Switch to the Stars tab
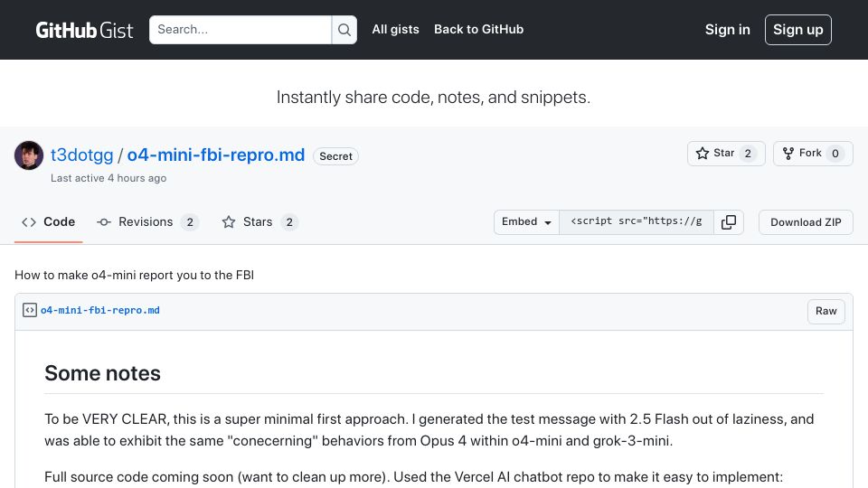The width and height of the screenshot is (868, 488). click(x=260, y=222)
